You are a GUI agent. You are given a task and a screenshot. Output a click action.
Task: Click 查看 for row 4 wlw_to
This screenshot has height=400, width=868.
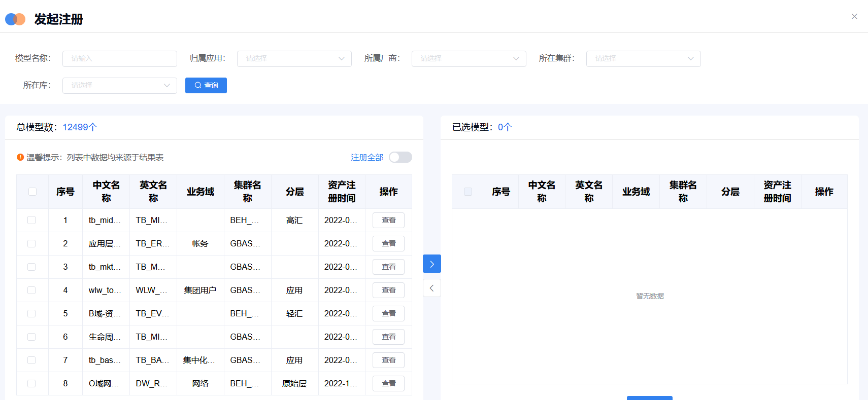388,290
